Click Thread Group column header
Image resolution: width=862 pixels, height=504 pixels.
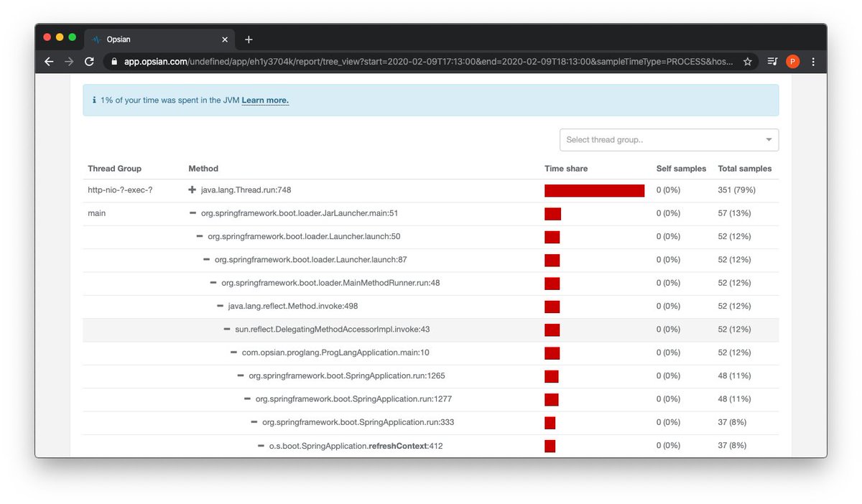[114, 169]
